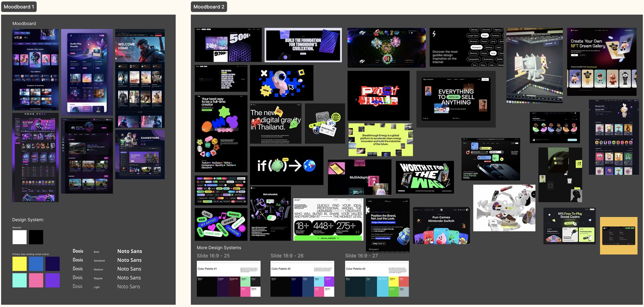Viewport: 644px width, 307px height.
Task: Select the '500K+' stats thumbnail
Action: click(228, 45)
